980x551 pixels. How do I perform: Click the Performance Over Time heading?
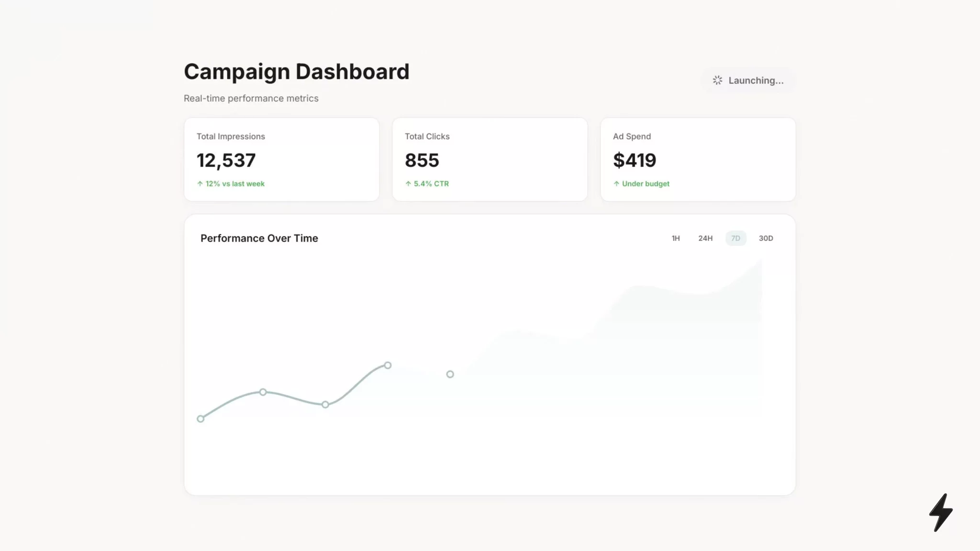point(259,238)
